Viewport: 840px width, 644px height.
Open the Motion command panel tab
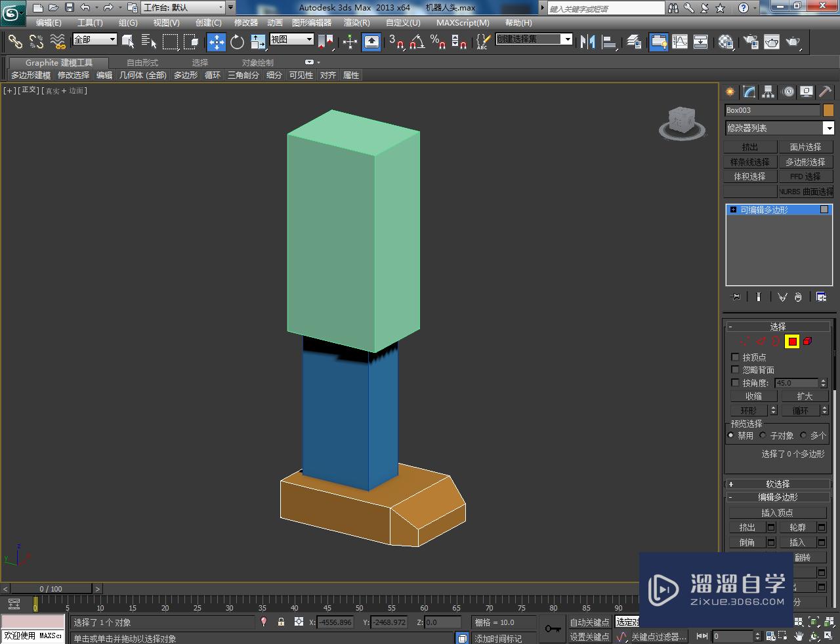coord(788,92)
